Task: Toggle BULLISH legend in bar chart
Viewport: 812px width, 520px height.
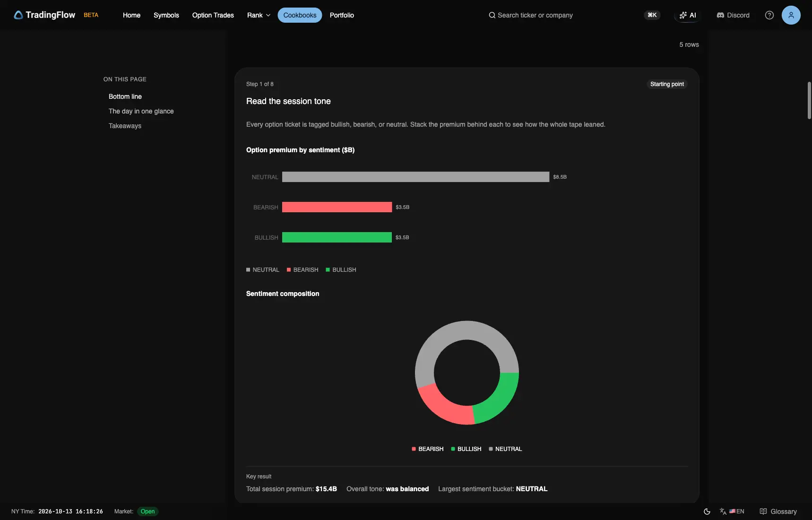Action: [341, 270]
